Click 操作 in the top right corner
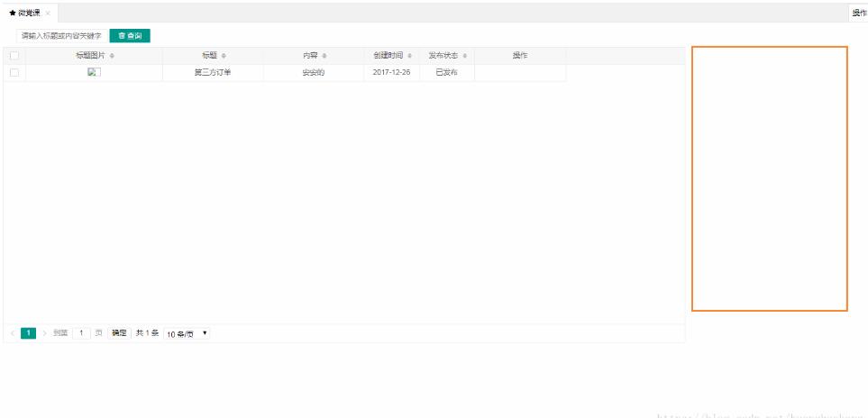The width and height of the screenshot is (868, 418). tap(859, 13)
